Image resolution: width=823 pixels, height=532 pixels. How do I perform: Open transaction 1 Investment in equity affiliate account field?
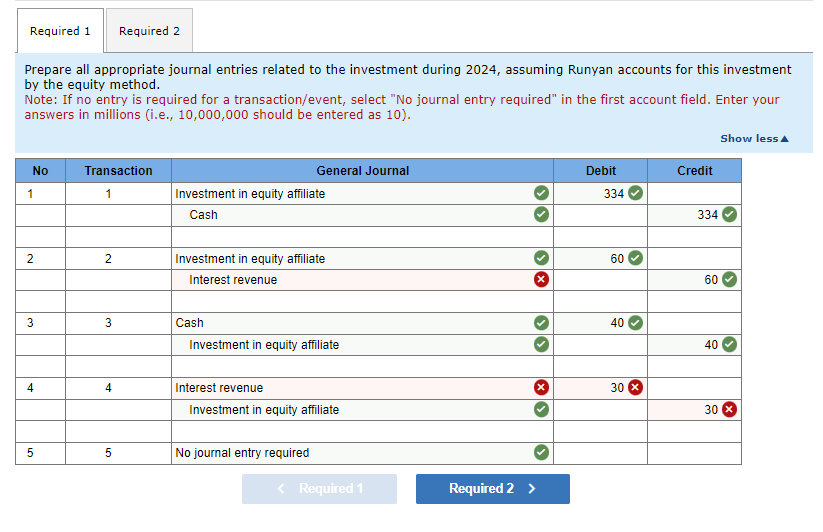click(362, 194)
